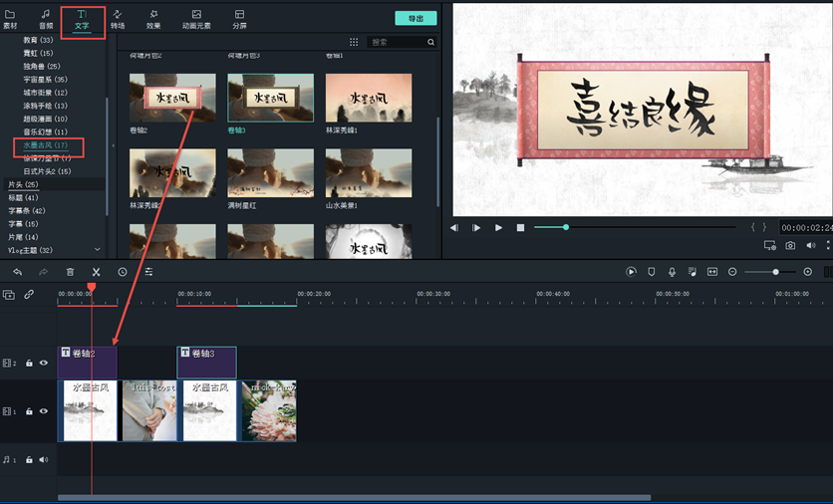This screenshot has width=833, height=504.
Task: Adjust the timeline zoom slider handle
Action: click(x=775, y=272)
